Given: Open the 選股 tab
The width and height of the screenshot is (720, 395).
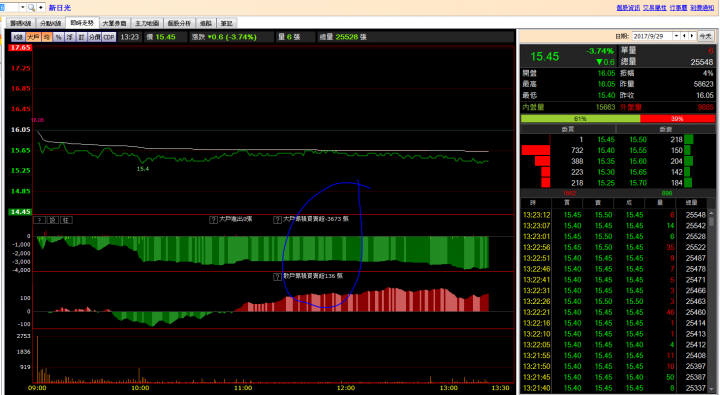Looking at the screenshot, I should tap(206, 23).
